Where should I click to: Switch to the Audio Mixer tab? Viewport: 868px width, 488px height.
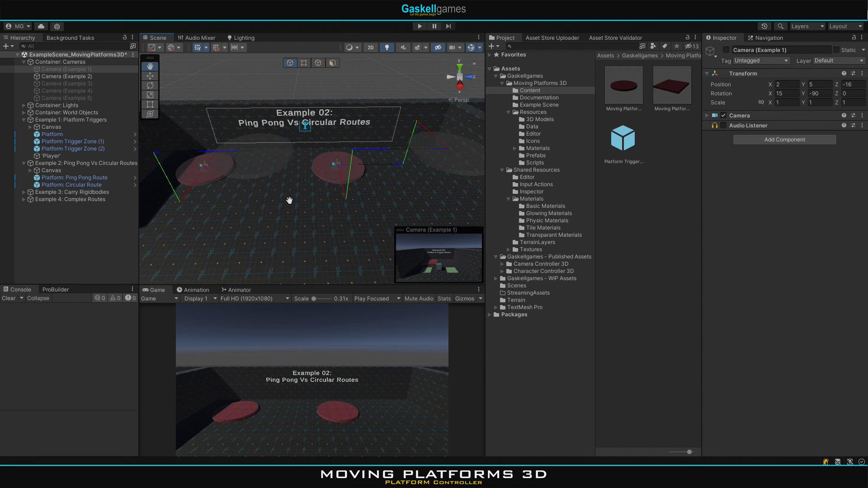coord(197,38)
